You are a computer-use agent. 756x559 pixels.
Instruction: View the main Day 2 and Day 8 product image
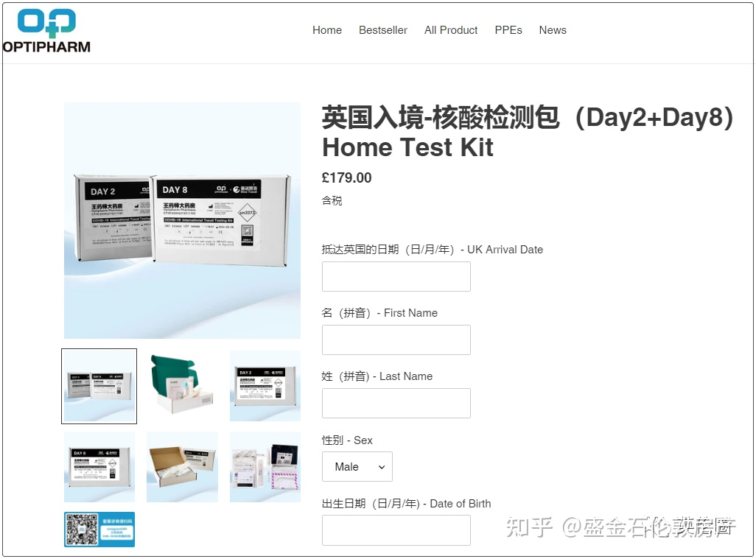(182, 220)
